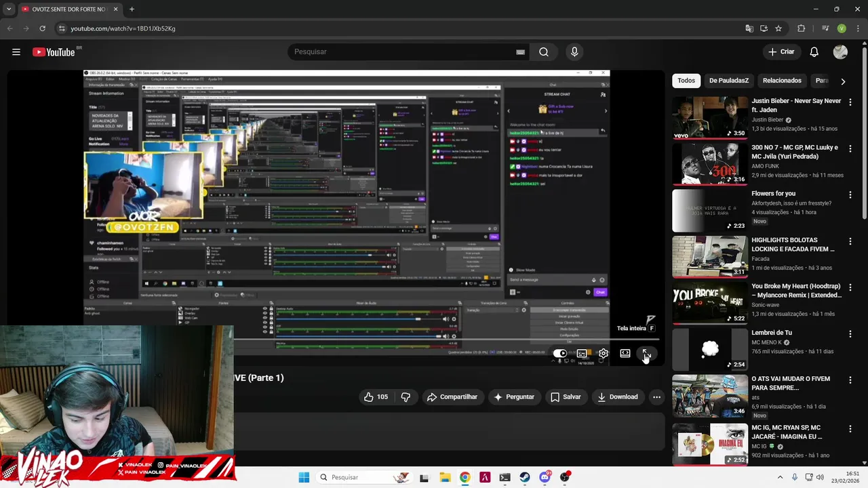868x488 pixels.
Task: Open the video player settings gear
Action: [x=604, y=353]
